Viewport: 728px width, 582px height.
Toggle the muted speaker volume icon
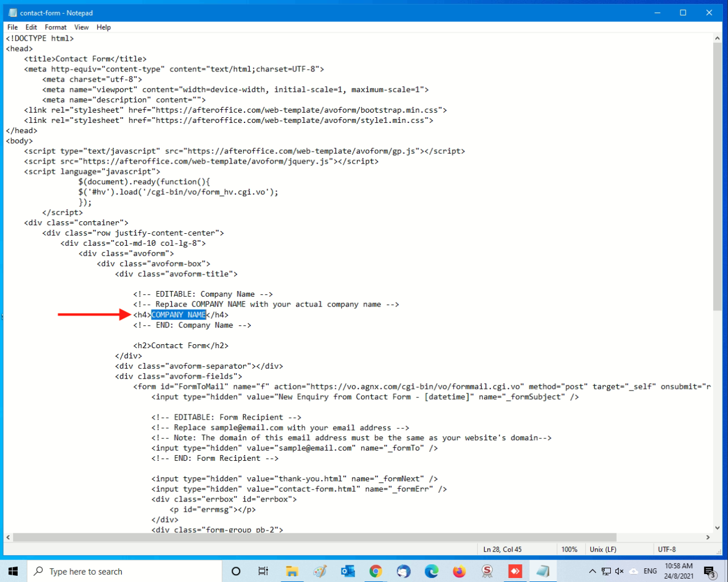click(619, 571)
